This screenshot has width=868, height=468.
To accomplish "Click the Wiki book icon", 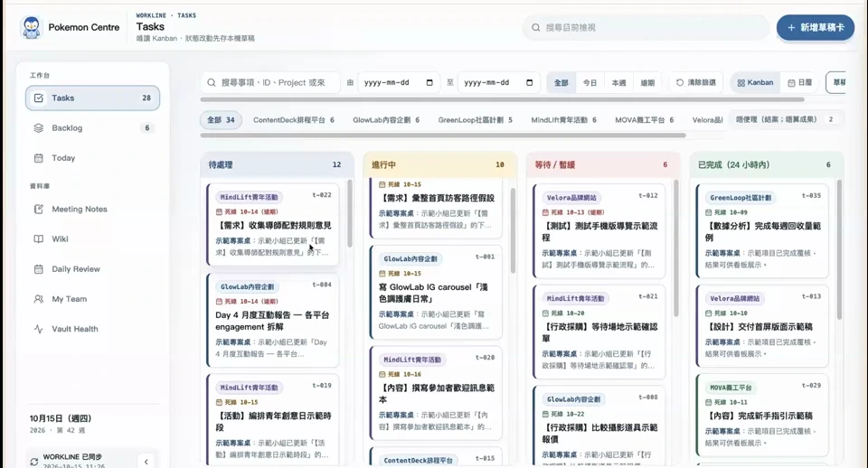I will pos(38,239).
